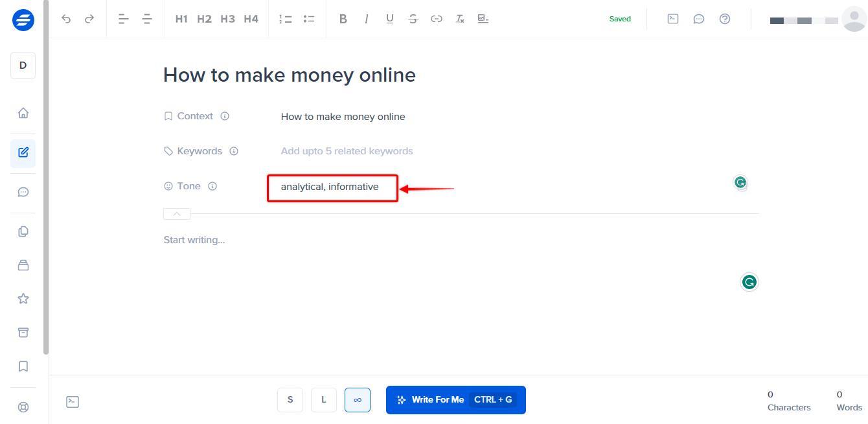Click the undo arrow icon
This screenshot has height=424, width=868.
click(66, 19)
